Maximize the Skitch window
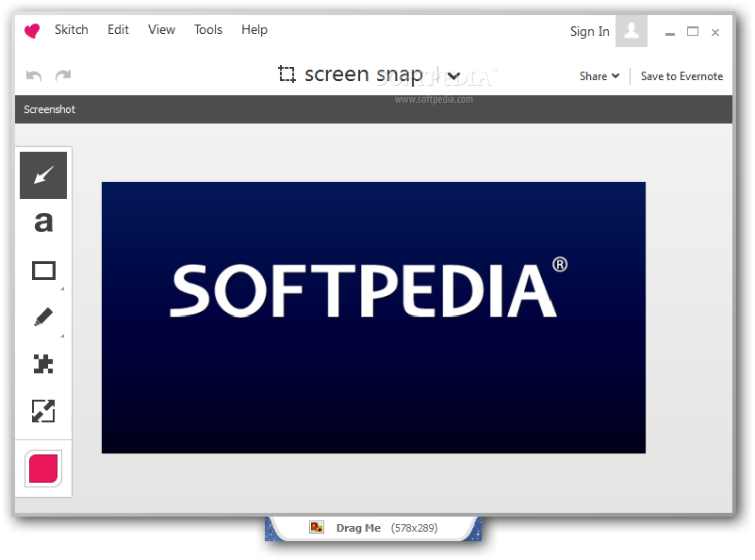The width and height of the screenshot is (755, 560). click(693, 32)
